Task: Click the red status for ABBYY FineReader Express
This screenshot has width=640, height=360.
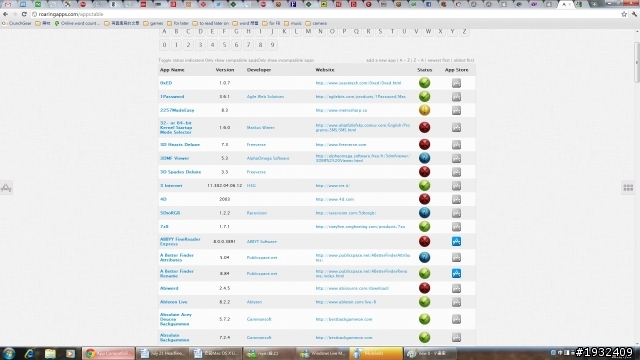Action: coord(424,241)
